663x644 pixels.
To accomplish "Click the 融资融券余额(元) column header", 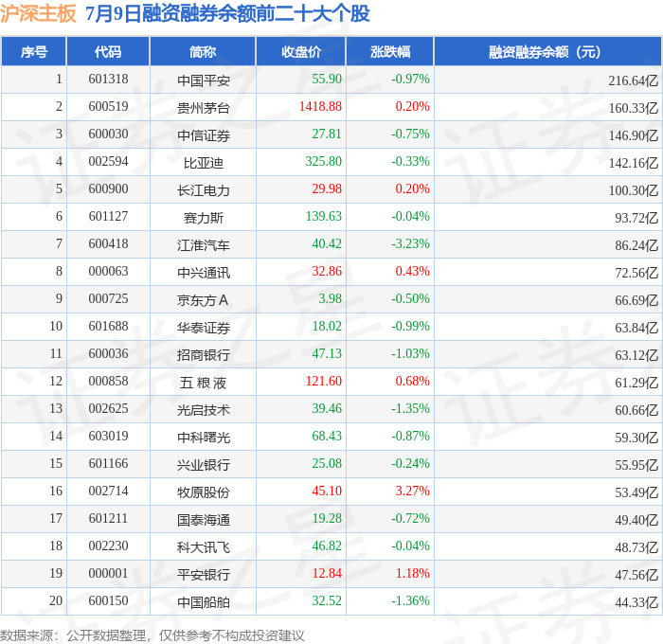I will pos(547,51).
